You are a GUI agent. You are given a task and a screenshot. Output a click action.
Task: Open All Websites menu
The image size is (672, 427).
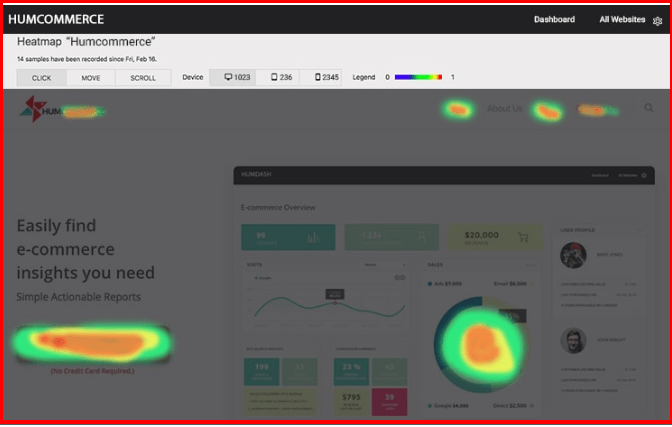(622, 19)
